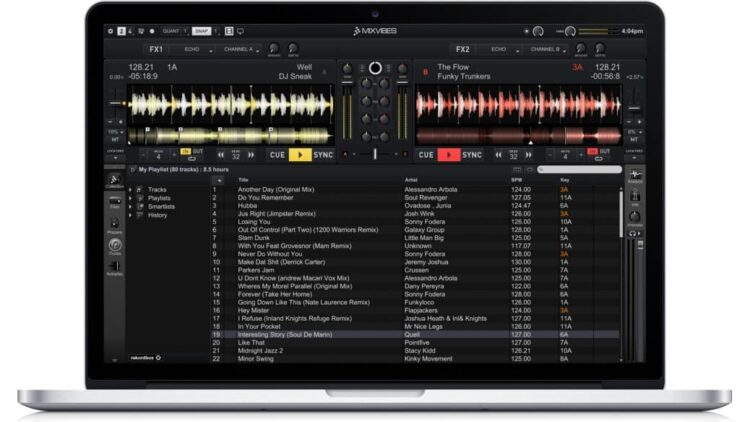The height and width of the screenshot is (422, 750).
Task: Open deck B pitch range dropdown
Action: 634,132
